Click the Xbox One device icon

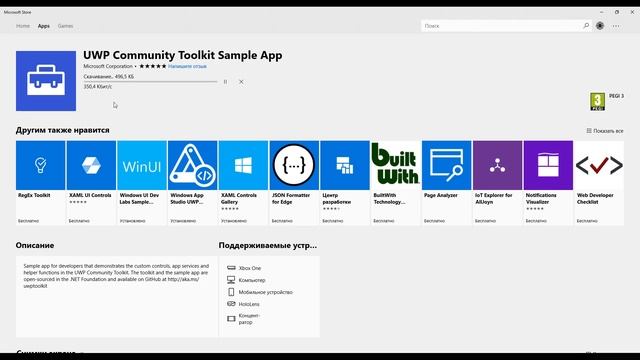point(231,268)
